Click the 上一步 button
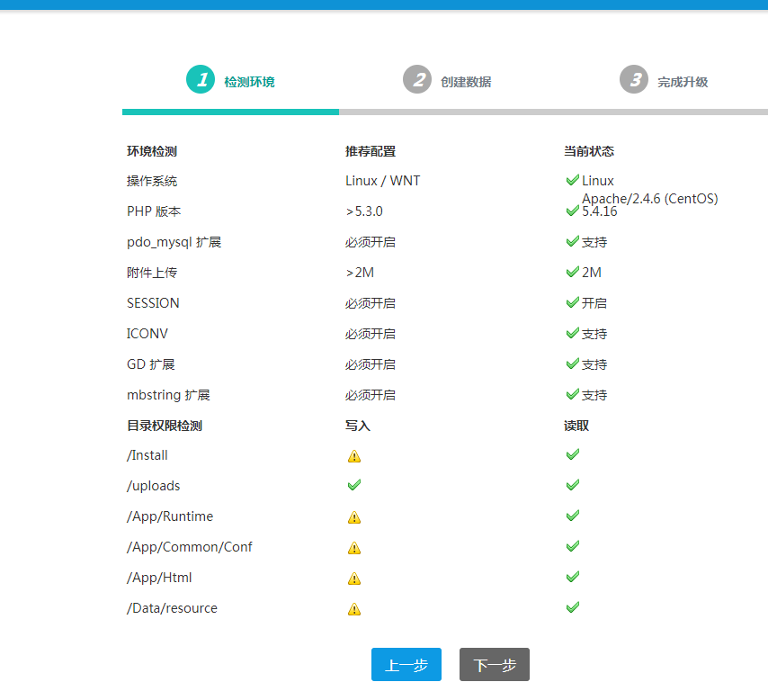 tap(406, 665)
